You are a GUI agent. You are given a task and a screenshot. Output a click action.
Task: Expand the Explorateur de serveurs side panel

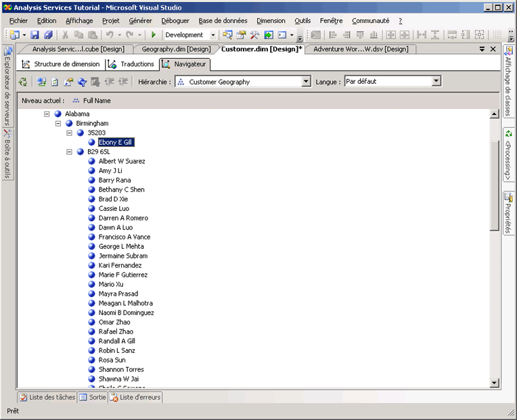pos(7,86)
